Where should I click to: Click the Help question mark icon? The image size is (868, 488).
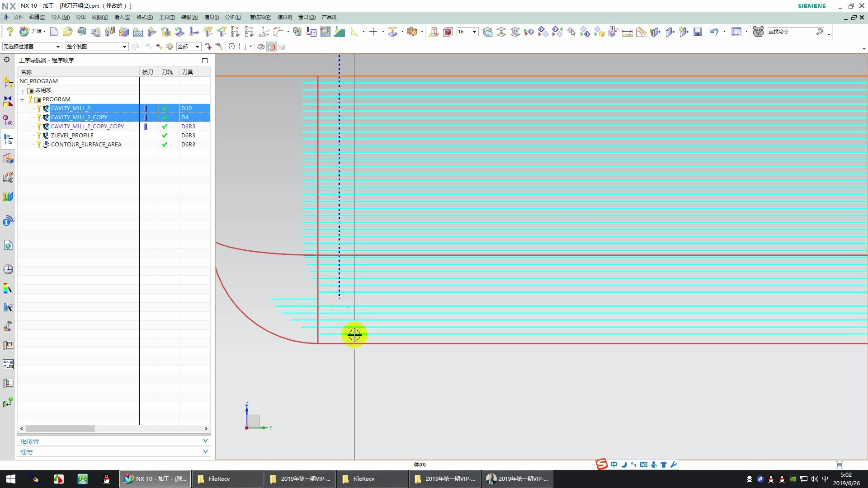(x=10, y=31)
